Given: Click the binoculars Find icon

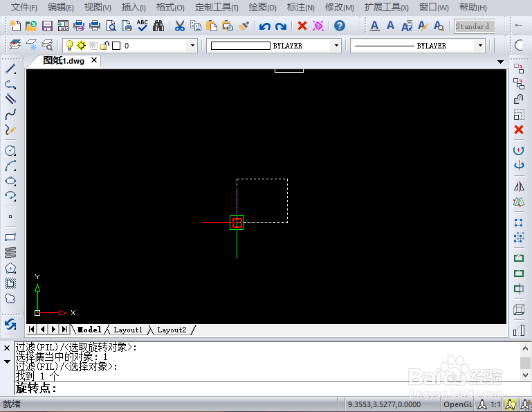Looking at the screenshot, I should coord(158,26).
